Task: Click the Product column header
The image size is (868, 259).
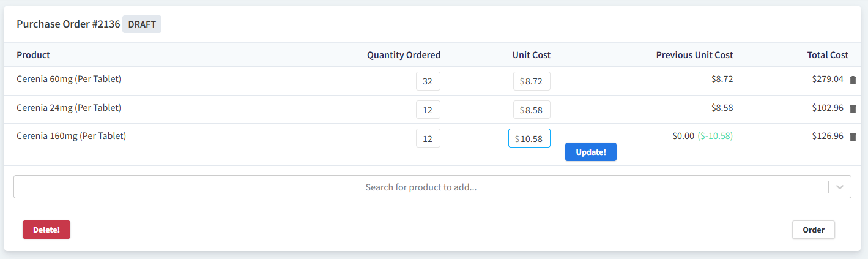Action: (x=33, y=55)
